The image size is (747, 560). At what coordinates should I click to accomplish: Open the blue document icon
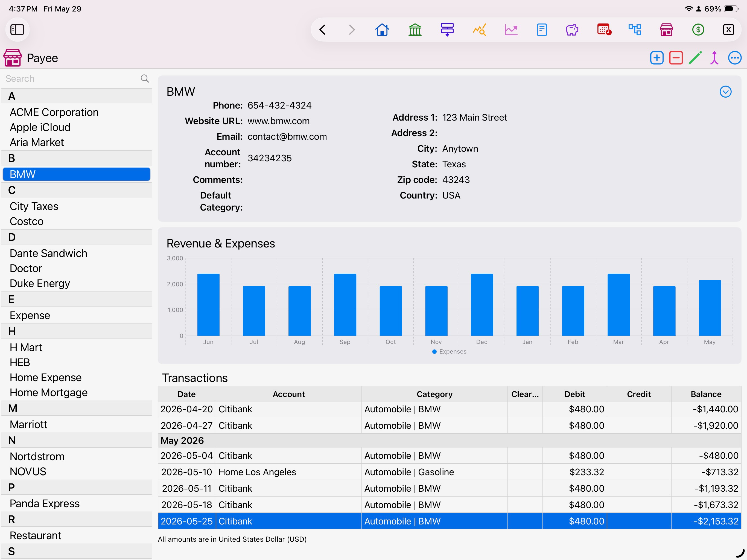pos(542,30)
